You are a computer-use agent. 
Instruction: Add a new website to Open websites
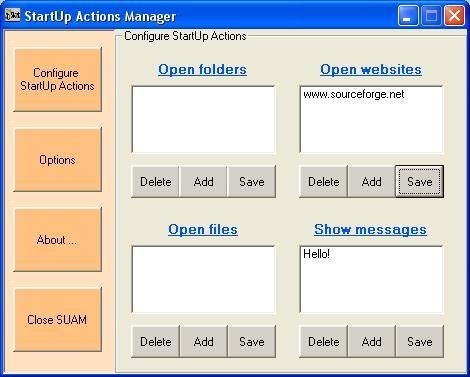pos(372,182)
